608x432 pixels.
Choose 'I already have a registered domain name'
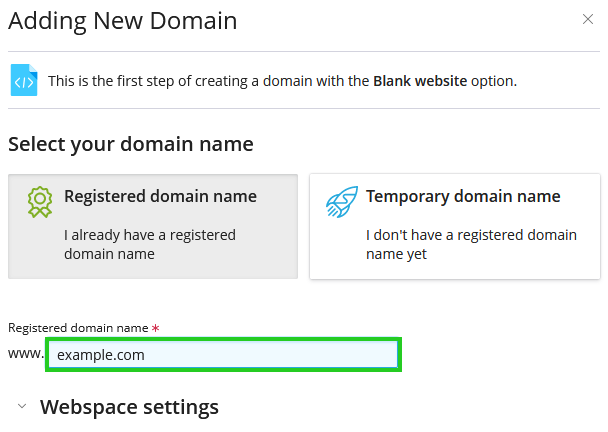coord(150,245)
